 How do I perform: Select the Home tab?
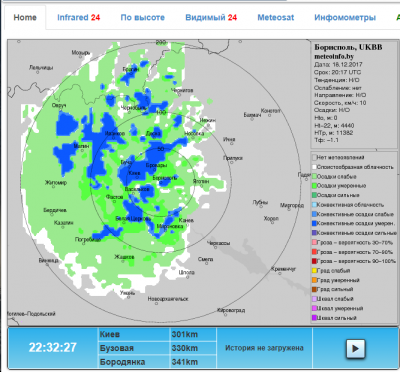[x=25, y=18]
